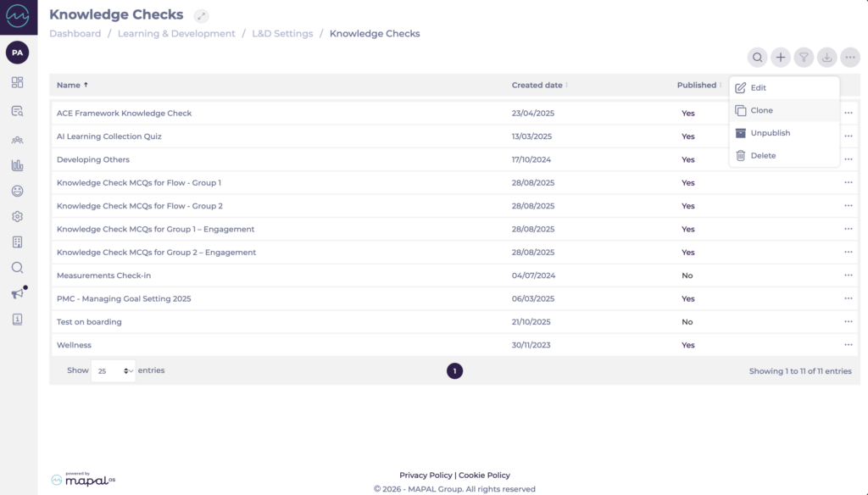Click the add new knowledge check plus icon
The width and height of the screenshot is (868, 495).
[781, 58]
